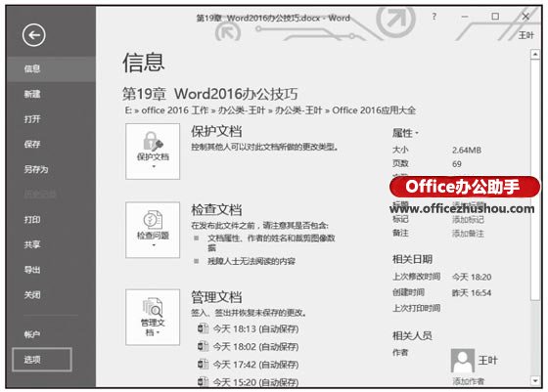Screen dimensions: 548x392
Task: Click 添加备注 to add comments
Action: click(x=468, y=234)
